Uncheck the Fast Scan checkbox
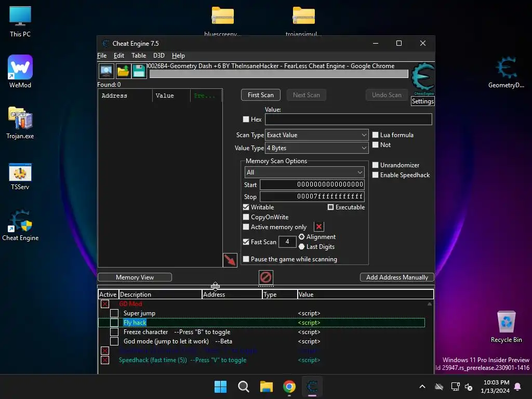 coord(246,242)
